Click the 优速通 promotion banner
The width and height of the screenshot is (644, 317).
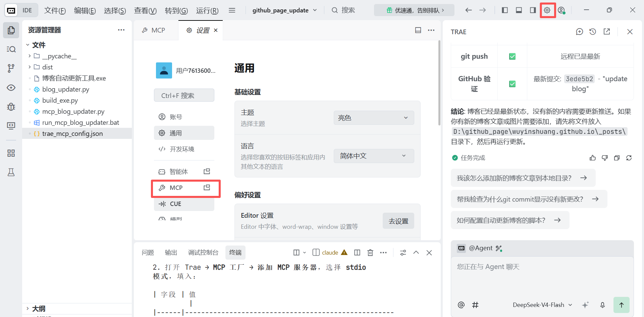coord(414,10)
